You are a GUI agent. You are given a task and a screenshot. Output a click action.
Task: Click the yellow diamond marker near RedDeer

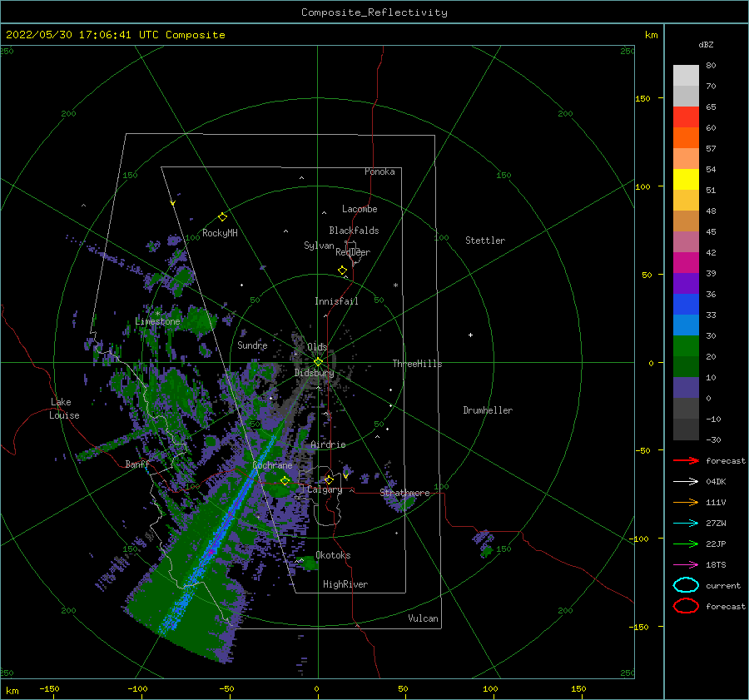(342, 271)
